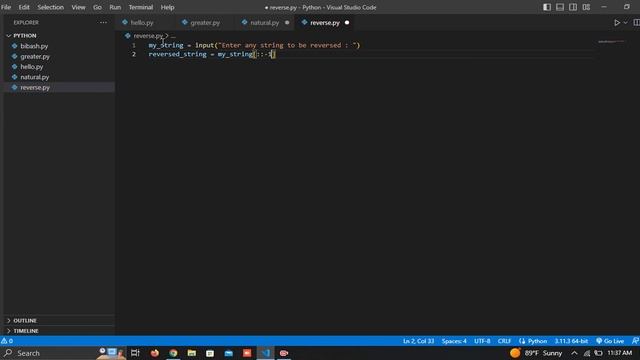
Task: Start Go Live server
Action: [610, 341]
